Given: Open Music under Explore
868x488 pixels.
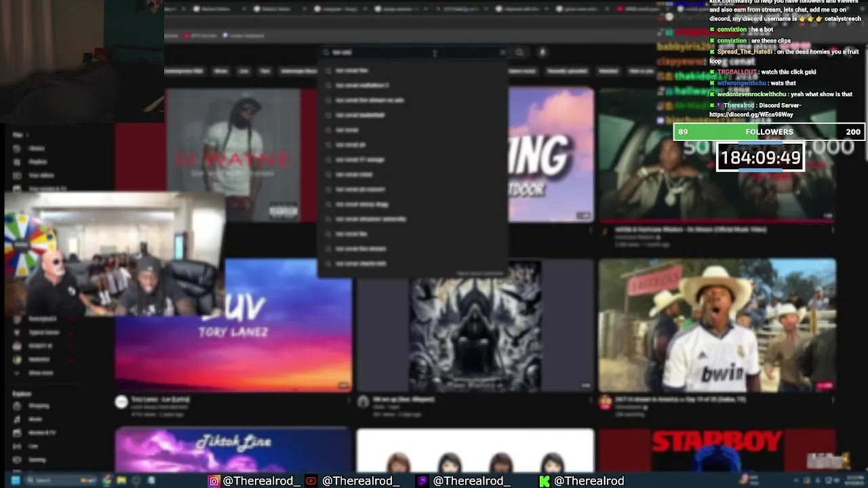Looking at the screenshot, I should 35,420.
